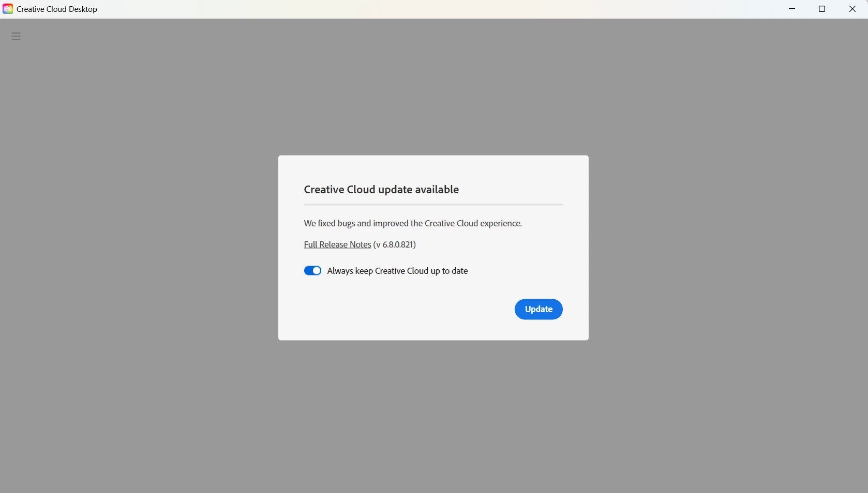Click the 'We fixed bugs and improved' description text
868x493 pixels.
[413, 223]
